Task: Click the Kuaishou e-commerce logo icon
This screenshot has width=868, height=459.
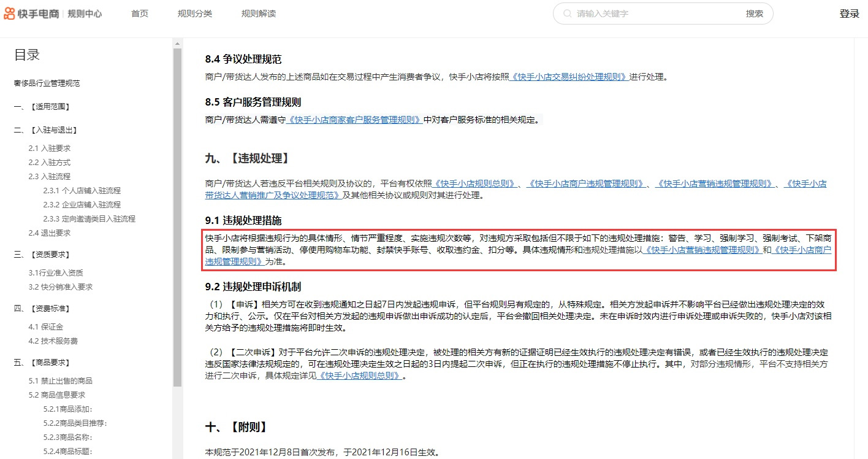Action: (x=10, y=13)
